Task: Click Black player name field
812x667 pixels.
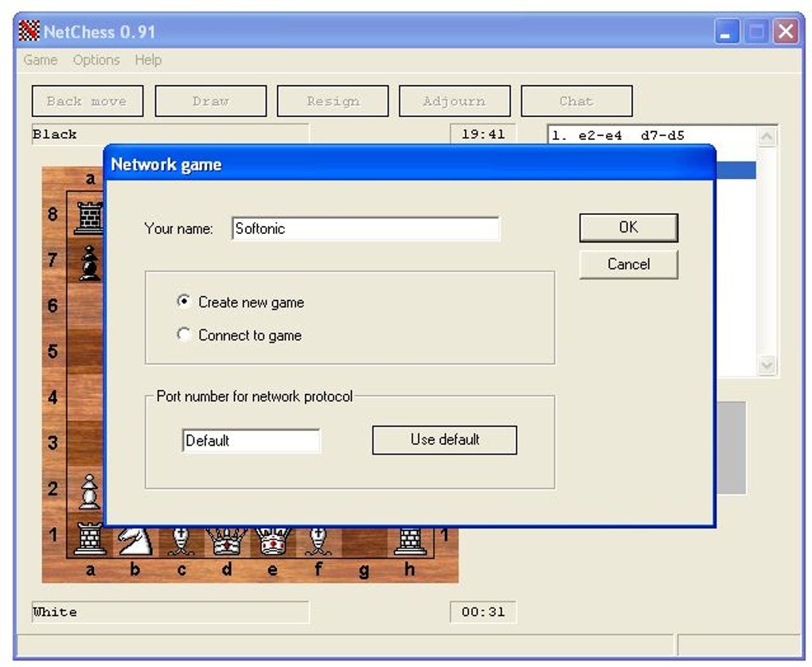Action: (170, 135)
